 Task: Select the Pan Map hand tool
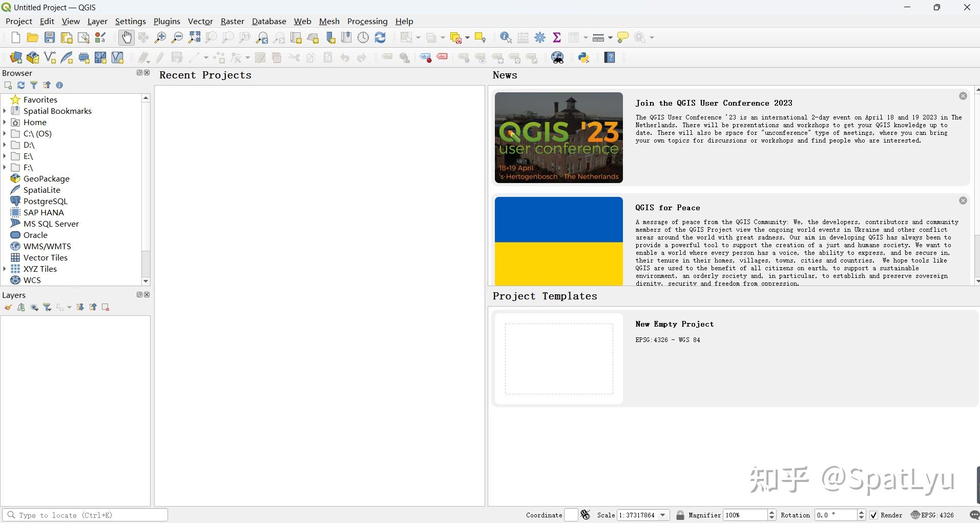(126, 37)
